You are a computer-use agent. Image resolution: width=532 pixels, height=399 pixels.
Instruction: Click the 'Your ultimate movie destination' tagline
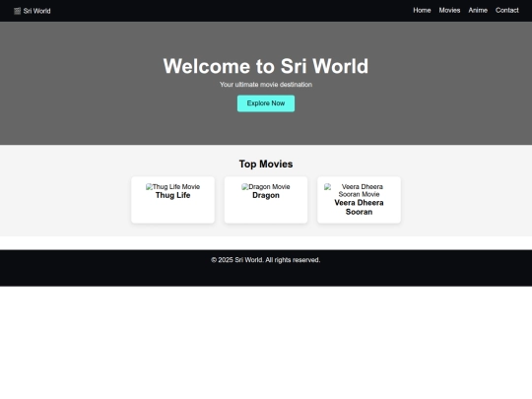click(x=266, y=85)
